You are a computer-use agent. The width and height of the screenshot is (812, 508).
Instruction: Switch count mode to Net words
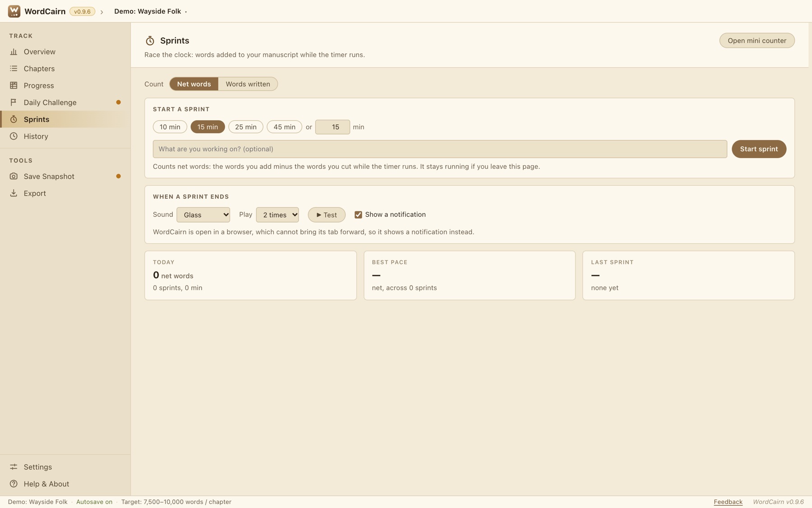point(194,84)
